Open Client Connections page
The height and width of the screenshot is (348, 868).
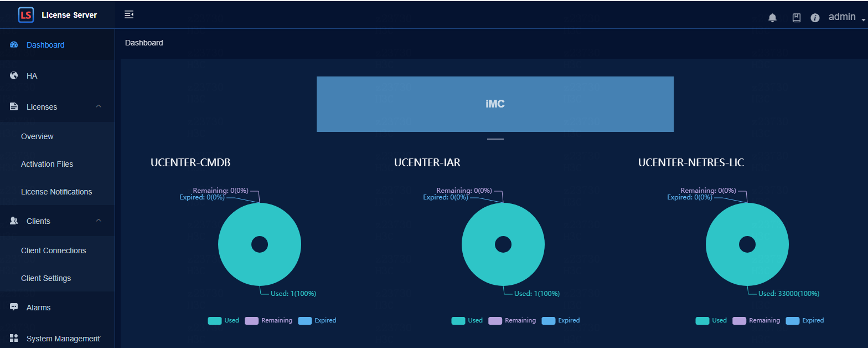58,250
